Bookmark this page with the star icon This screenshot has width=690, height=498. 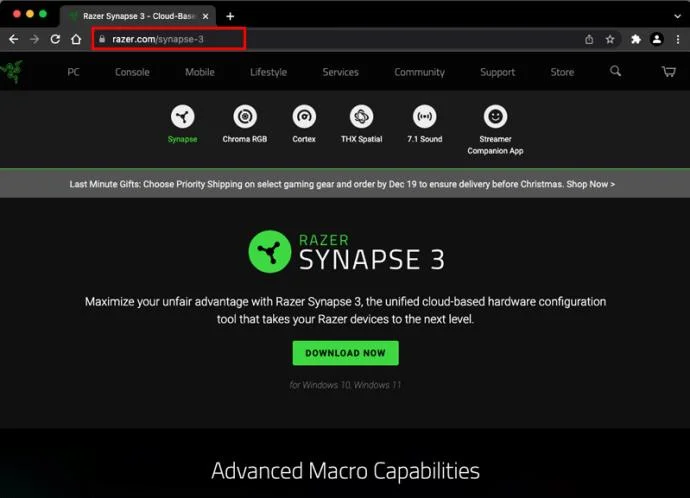610,40
